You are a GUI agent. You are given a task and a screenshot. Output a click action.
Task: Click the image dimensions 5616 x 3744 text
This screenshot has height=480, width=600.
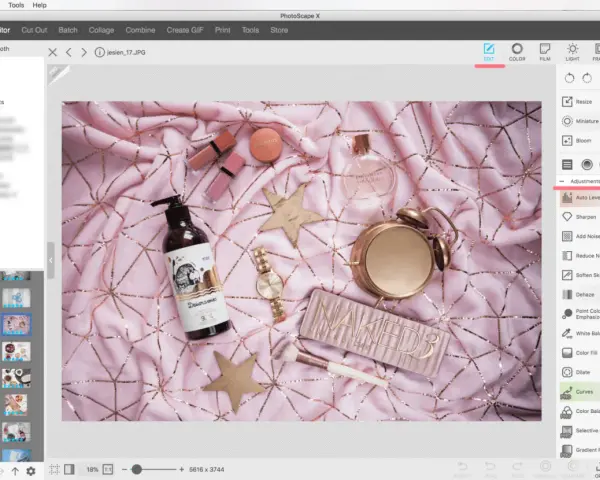[x=207, y=470]
